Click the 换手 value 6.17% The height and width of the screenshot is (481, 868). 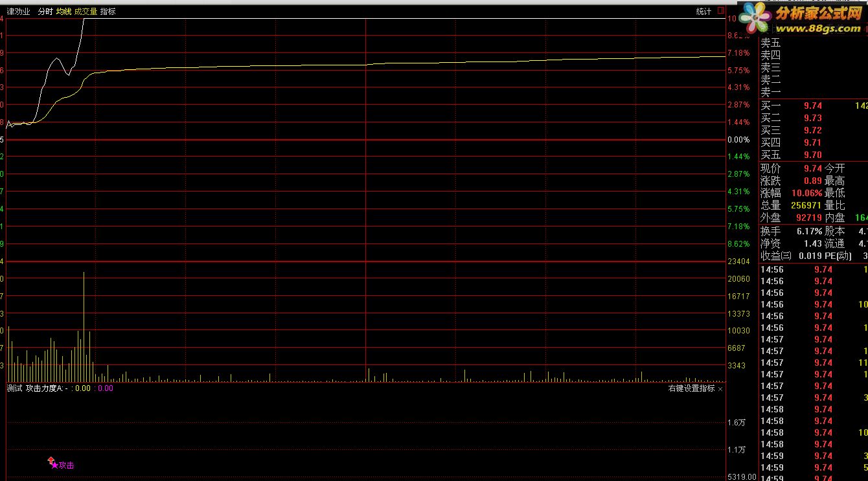pos(810,231)
